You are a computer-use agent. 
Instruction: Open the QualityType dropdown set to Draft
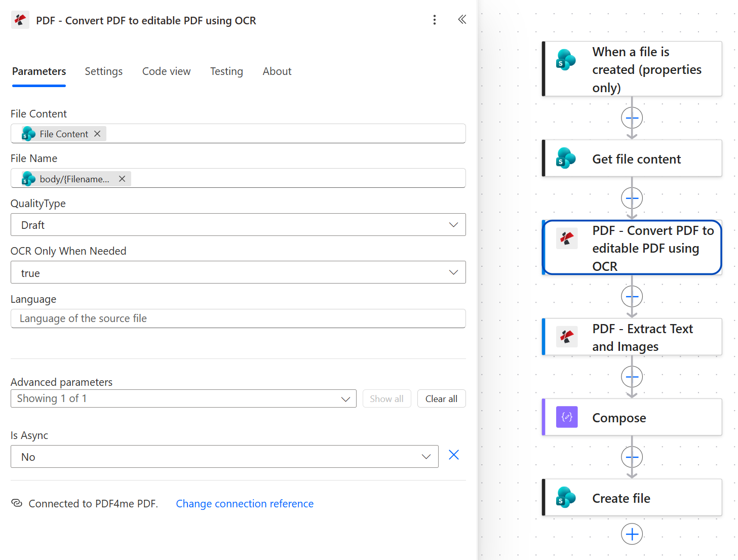coord(238,225)
